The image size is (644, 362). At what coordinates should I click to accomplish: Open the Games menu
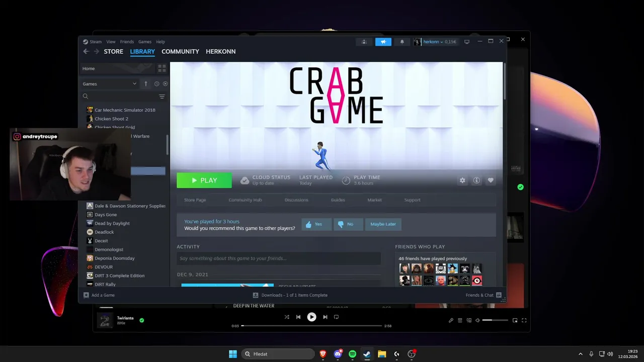click(x=145, y=42)
